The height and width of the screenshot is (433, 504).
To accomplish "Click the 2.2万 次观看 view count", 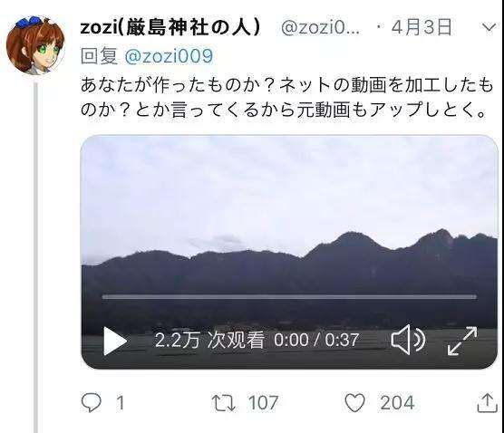I will coord(209,341).
